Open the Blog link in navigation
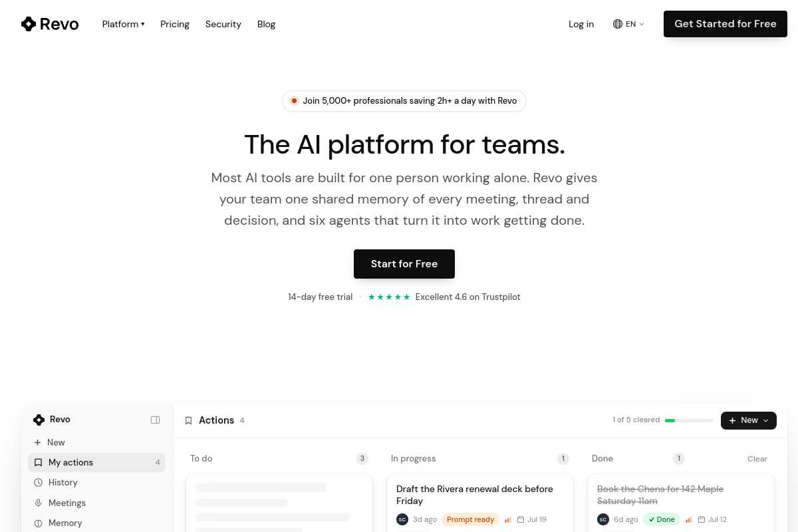This screenshot has width=798, height=532. pos(266,24)
